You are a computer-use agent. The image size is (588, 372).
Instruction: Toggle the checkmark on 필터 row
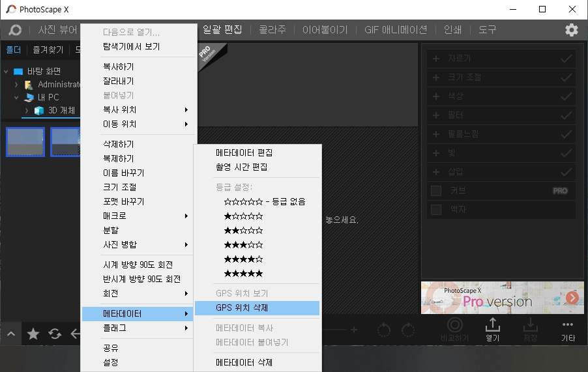click(566, 115)
